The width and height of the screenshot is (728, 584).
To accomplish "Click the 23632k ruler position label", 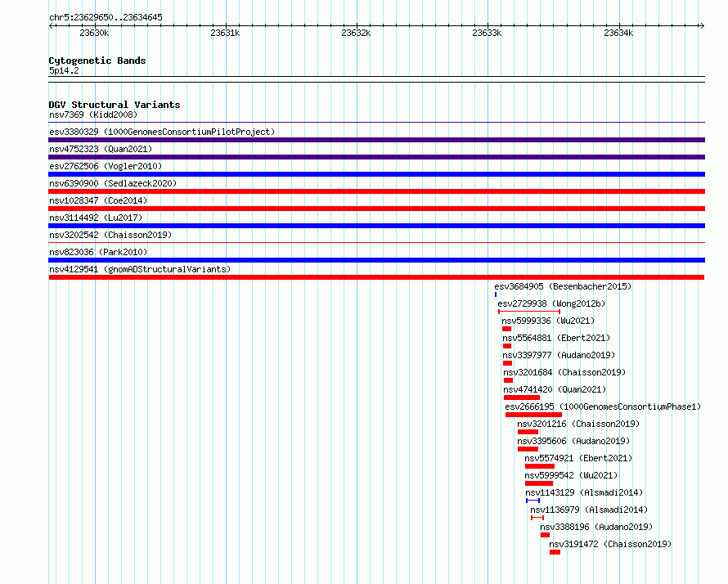I will (x=356, y=33).
